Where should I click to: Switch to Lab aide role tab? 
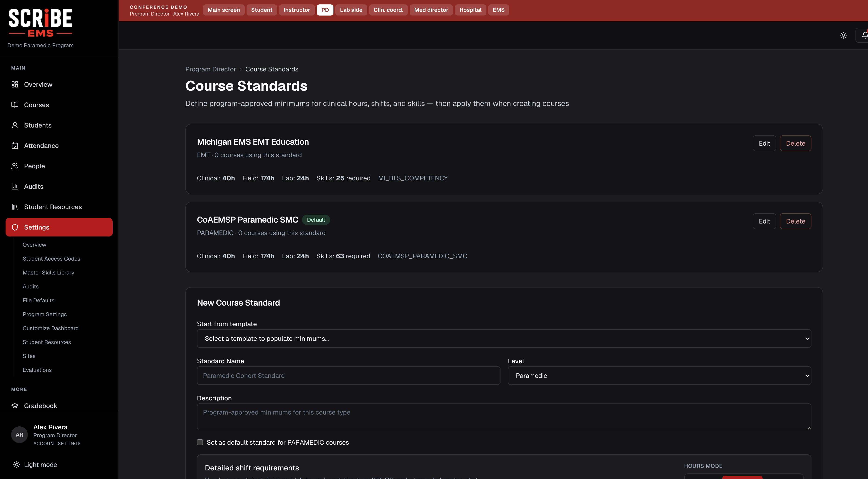(351, 10)
